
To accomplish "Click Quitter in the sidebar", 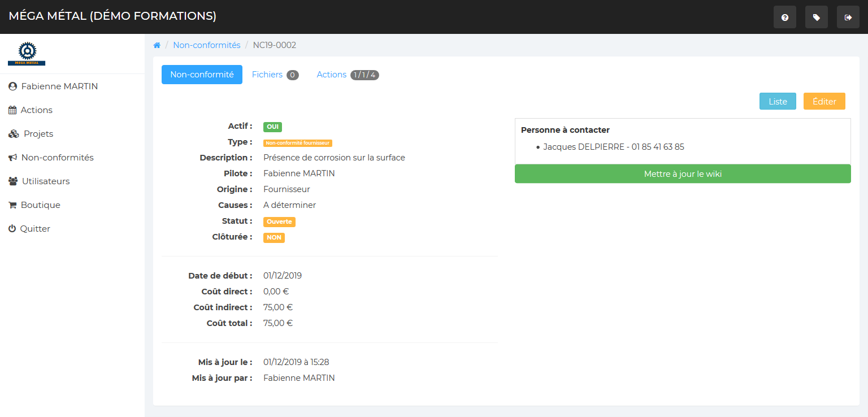I will [35, 229].
